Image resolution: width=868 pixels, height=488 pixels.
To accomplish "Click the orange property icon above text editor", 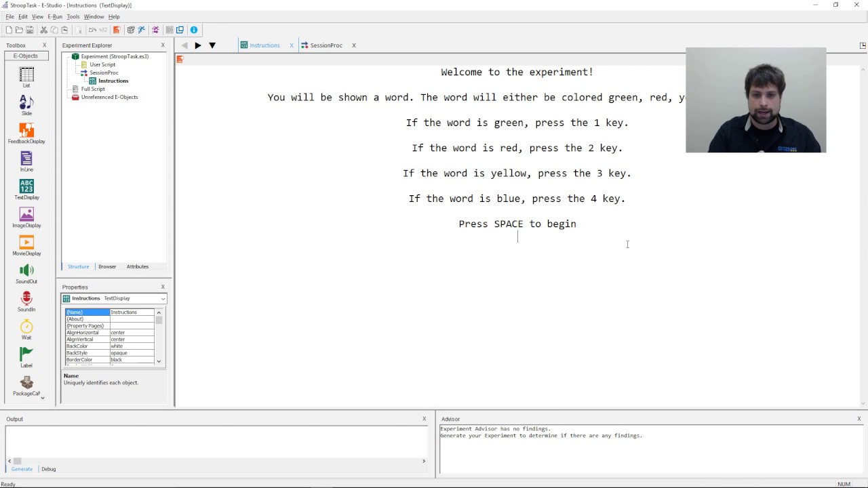I will tap(180, 60).
